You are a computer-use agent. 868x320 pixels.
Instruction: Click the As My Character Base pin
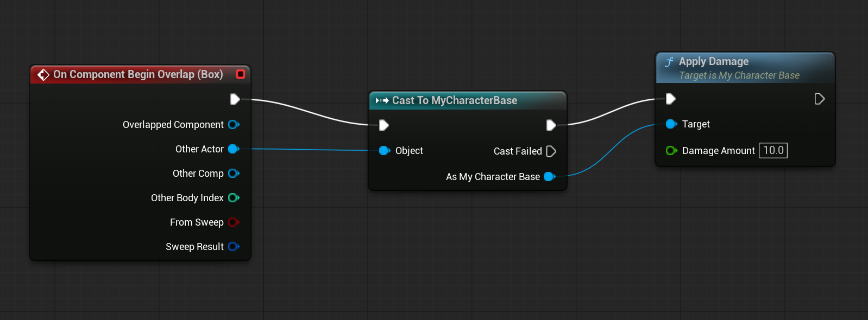click(x=550, y=177)
